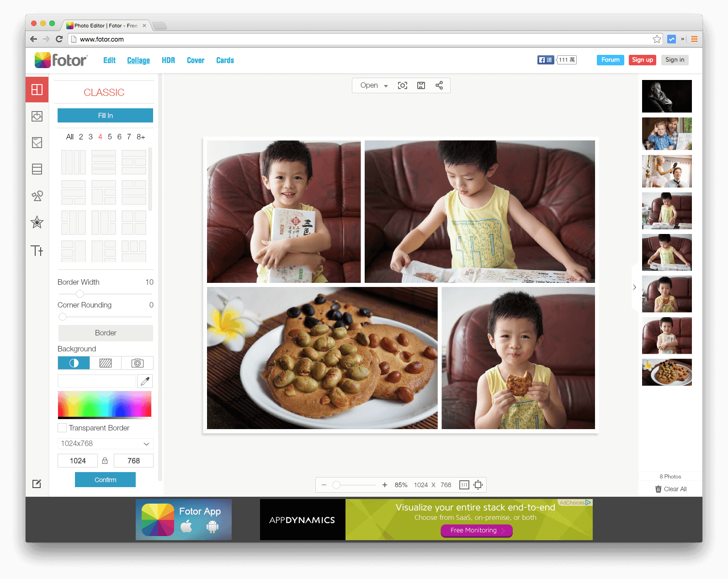Click the width field showing 1024

(x=78, y=461)
